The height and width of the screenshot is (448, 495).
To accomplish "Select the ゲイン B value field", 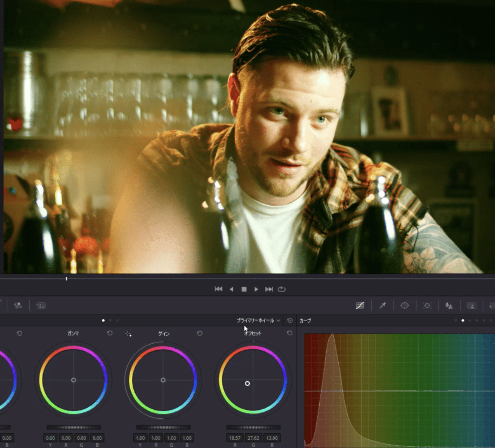I will (x=187, y=438).
